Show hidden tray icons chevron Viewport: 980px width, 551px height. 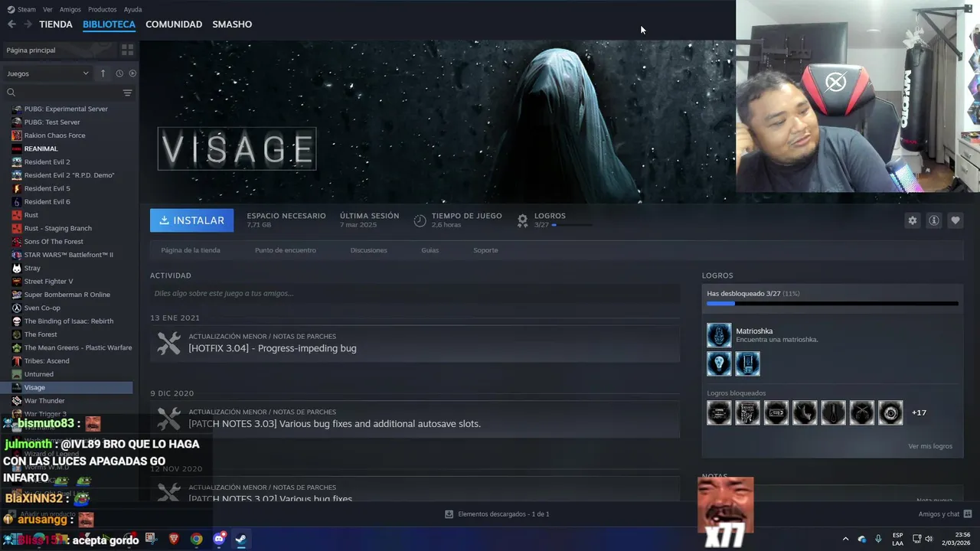[845, 539]
